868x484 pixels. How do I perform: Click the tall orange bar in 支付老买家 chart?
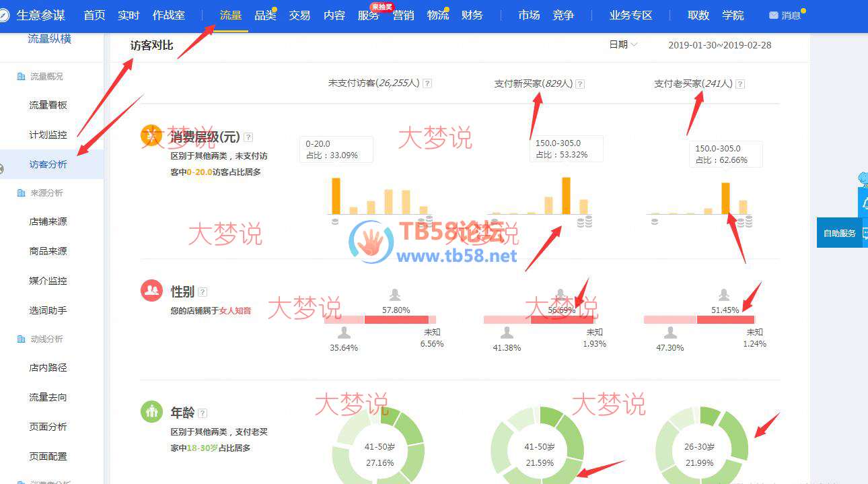pos(725,199)
